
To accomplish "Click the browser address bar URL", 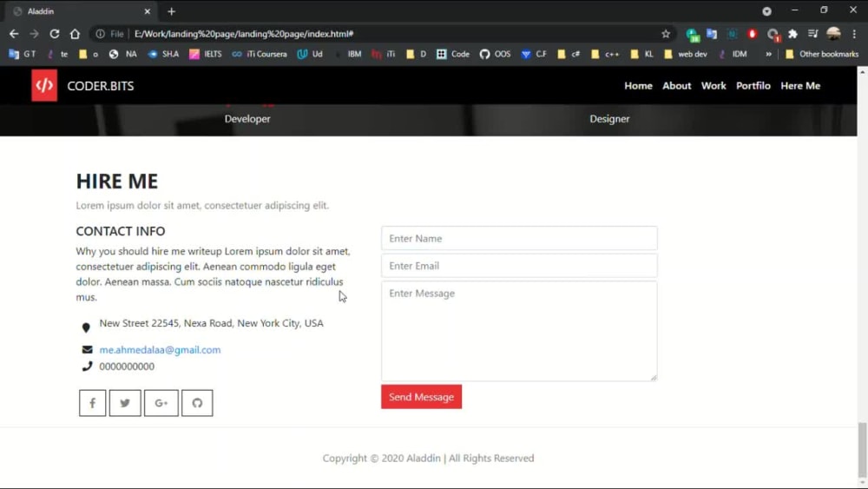I will [244, 34].
